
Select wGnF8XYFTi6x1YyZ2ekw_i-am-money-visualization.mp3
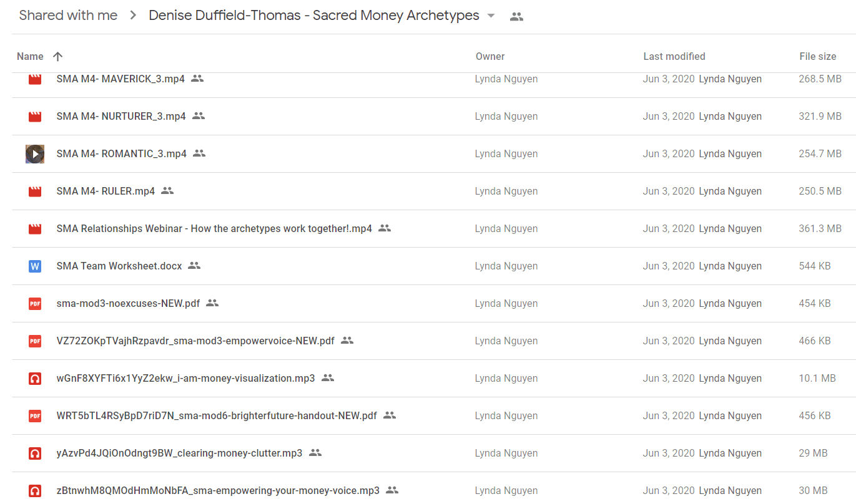[185, 379]
